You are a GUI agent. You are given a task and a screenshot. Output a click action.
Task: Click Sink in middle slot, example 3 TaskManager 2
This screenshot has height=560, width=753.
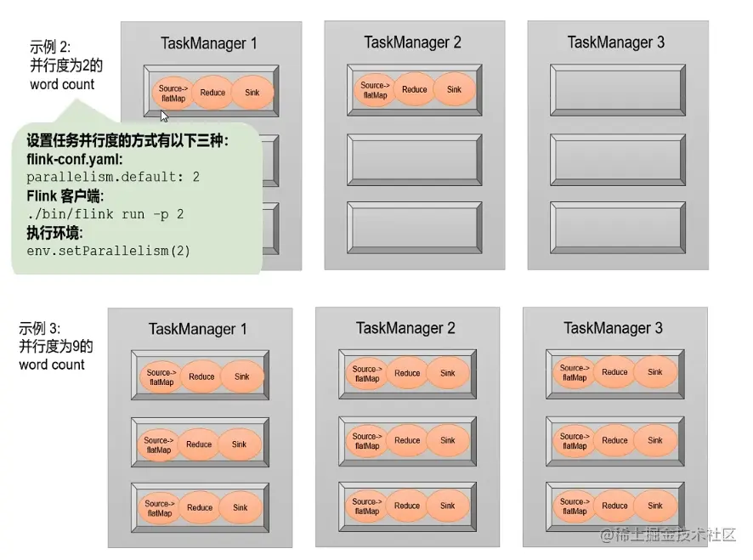[448, 440]
